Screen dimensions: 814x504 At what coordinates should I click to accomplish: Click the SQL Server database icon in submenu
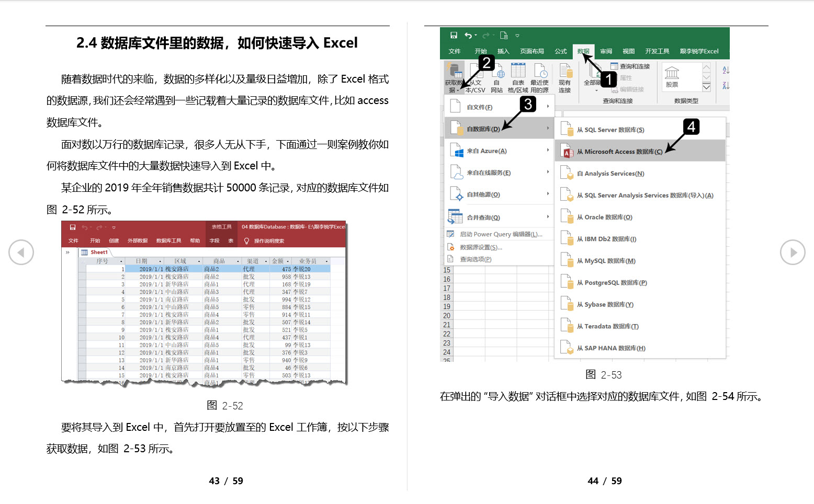[567, 129]
